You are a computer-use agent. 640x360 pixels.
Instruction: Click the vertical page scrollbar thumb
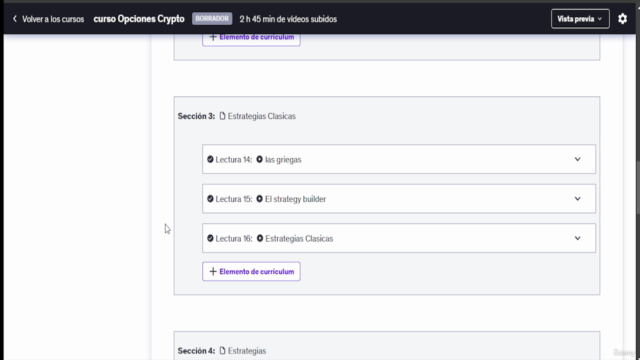tap(638, 188)
